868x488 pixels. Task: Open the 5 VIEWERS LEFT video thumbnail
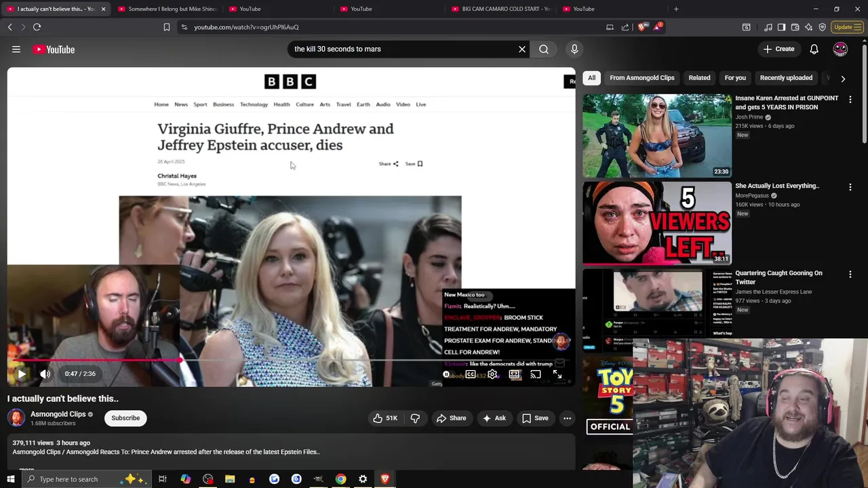click(x=657, y=223)
